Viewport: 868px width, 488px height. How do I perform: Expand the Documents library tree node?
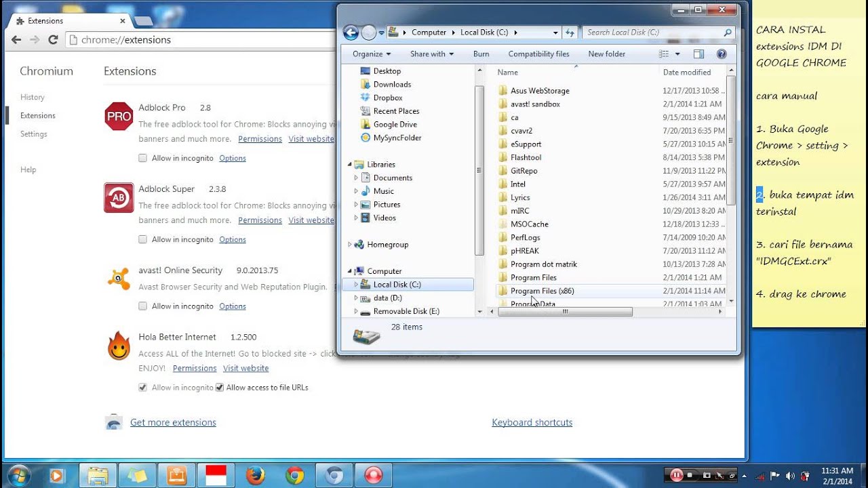click(x=356, y=178)
